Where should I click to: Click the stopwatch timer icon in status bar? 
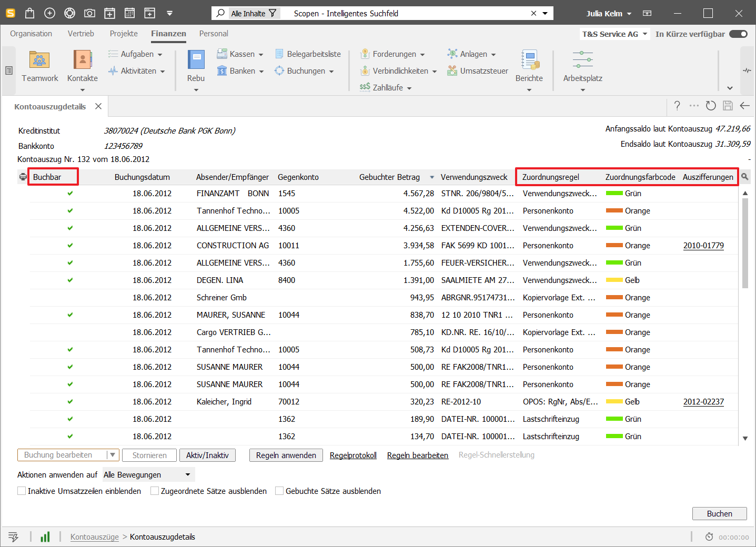(709, 537)
